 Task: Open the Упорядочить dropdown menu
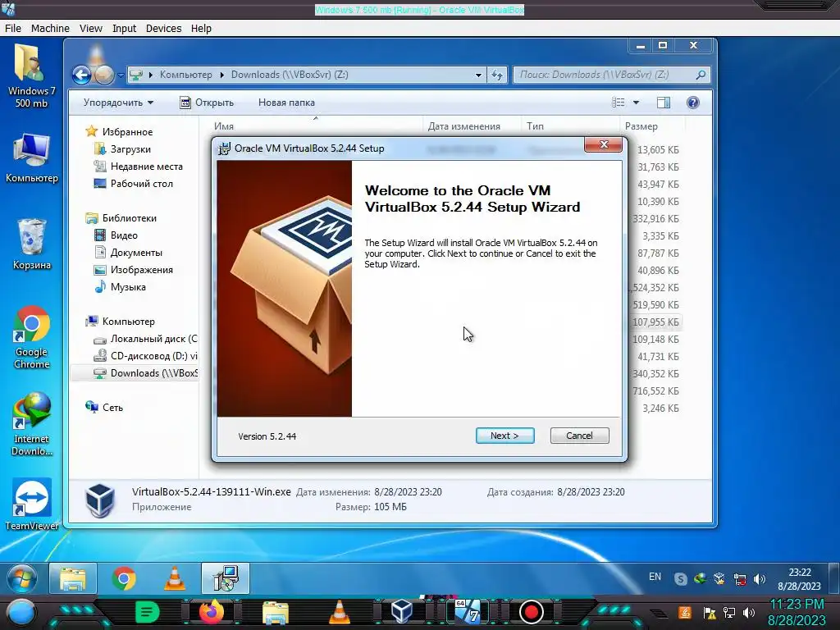click(x=118, y=103)
